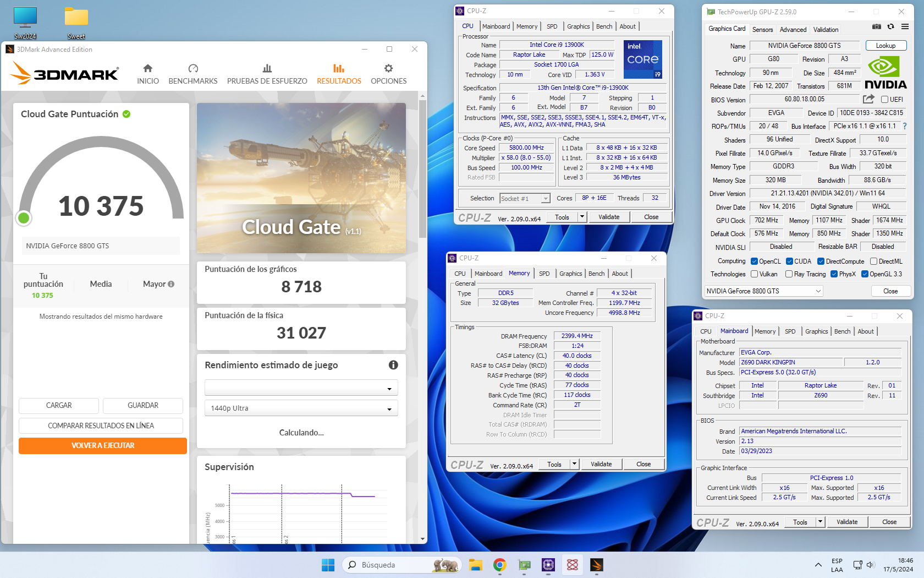Open the OPCIONES gear icon
This screenshot has width=924, height=578.
click(x=388, y=68)
